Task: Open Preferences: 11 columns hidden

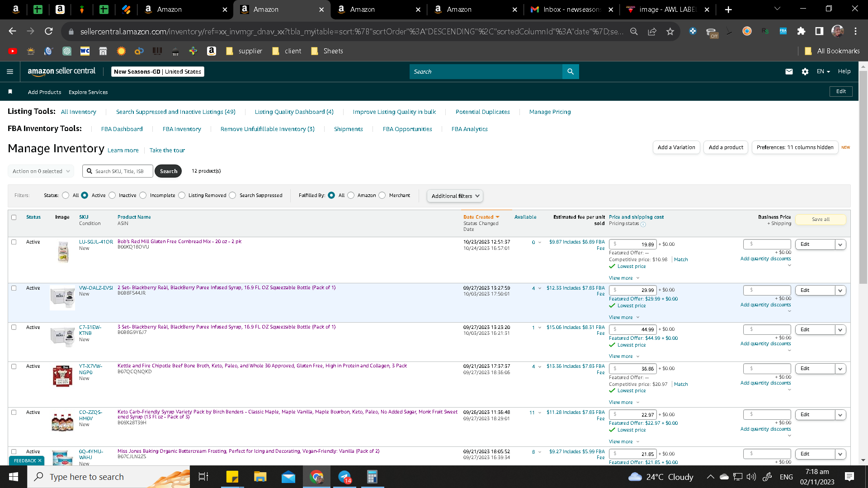Action: [795, 147]
